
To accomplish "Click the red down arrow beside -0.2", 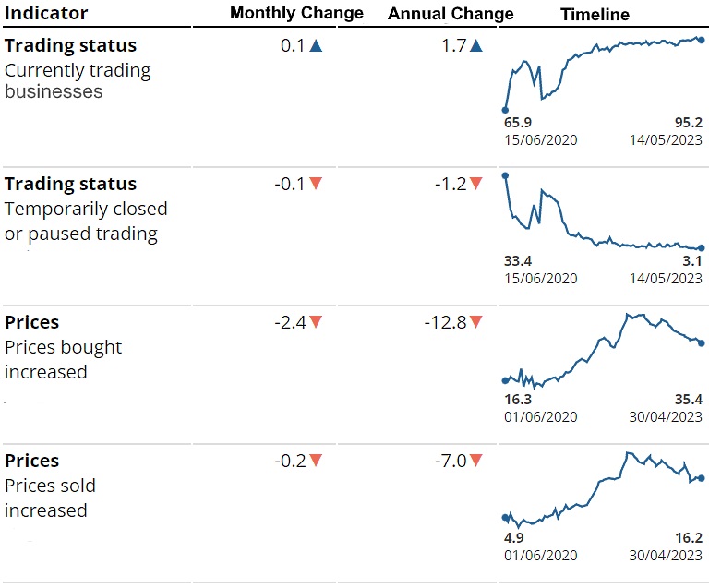I will click(316, 461).
